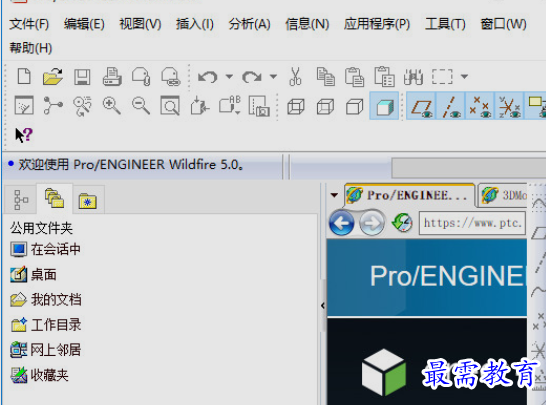Click the Paste Special icon
Screen dimensions: 546x405
click(384, 76)
